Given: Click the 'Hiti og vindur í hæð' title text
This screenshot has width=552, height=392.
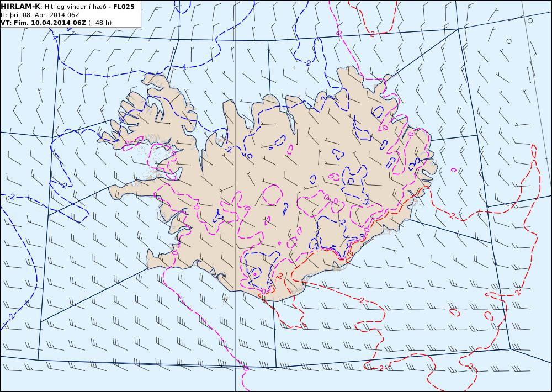Looking at the screenshot, I should [75, 7].
